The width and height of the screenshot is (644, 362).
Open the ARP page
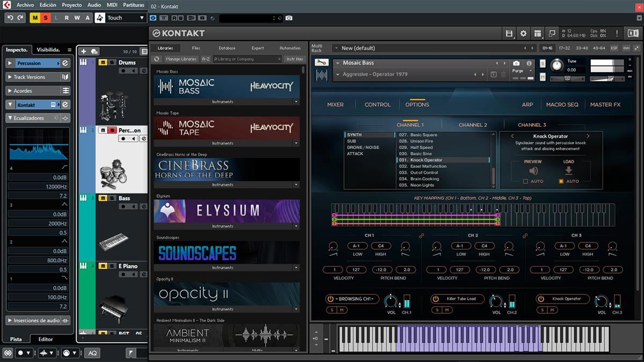point(528,105)
